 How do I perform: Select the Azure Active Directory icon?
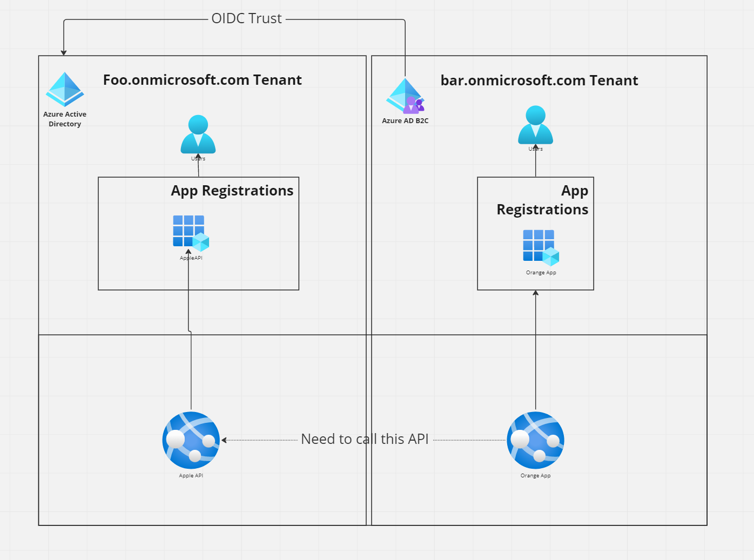click(x=65, y=89)
